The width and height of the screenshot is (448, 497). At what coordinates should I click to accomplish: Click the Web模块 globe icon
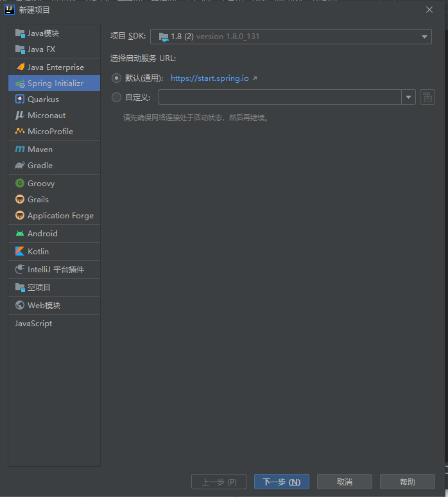(x=20, y=305)
